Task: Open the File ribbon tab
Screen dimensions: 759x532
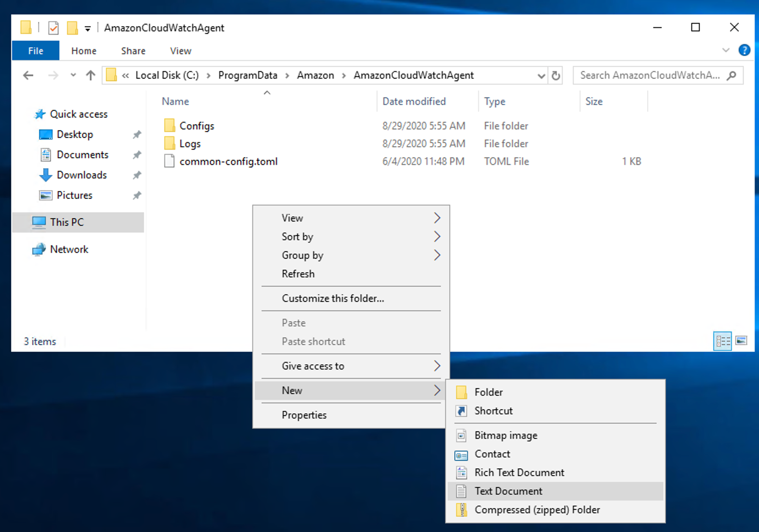Action: 36,51
